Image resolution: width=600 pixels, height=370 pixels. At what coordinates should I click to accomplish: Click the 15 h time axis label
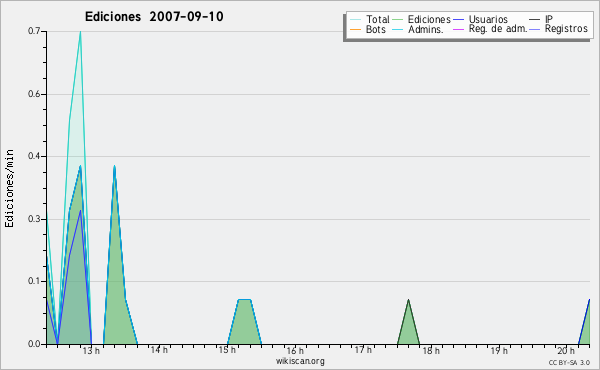227,350
